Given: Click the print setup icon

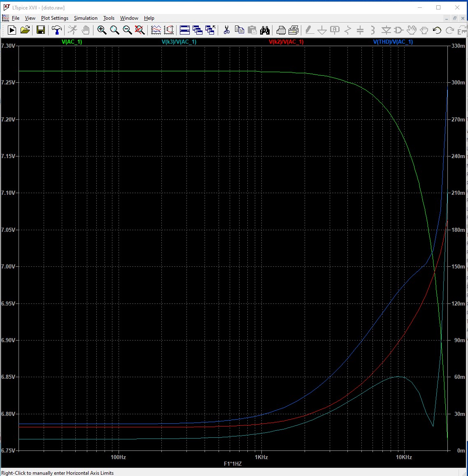Looking at the screenshot, I should (294, 30).
